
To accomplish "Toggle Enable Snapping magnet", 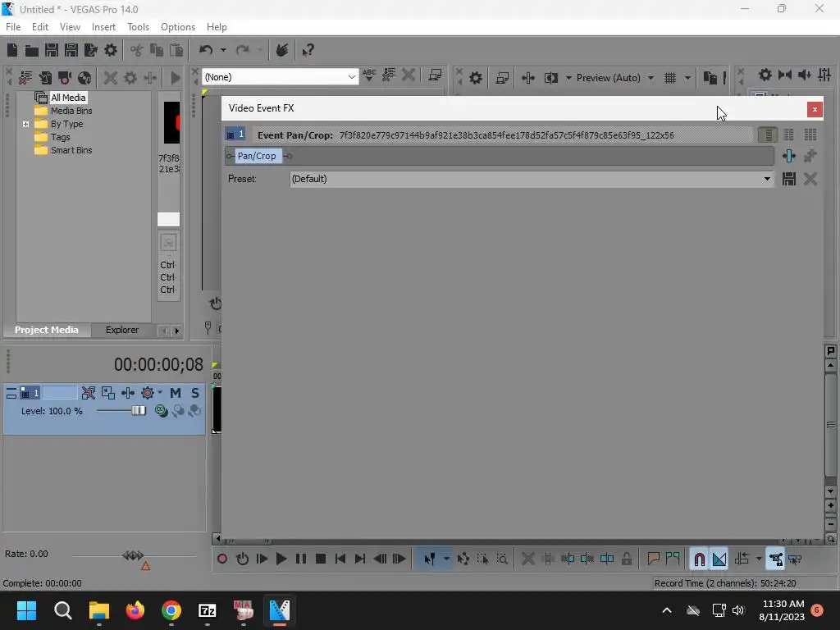I will click(x=700, y=559).
